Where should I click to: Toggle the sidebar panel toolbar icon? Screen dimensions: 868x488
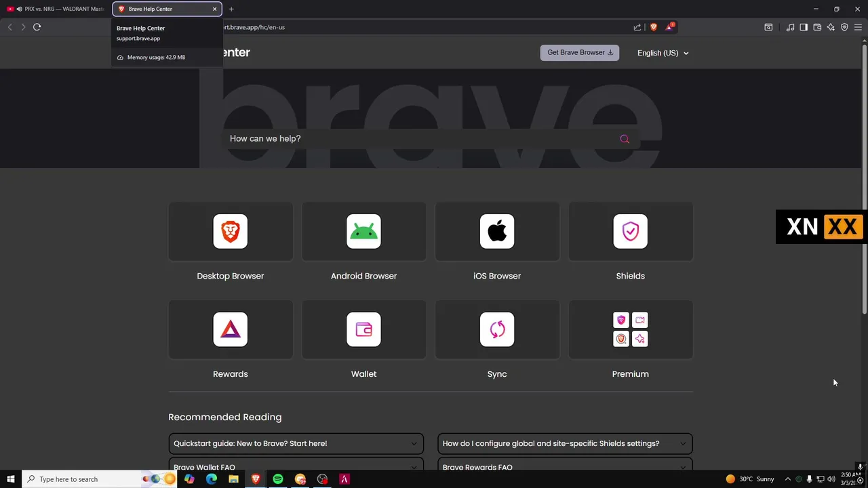click(x=804, y=27)
